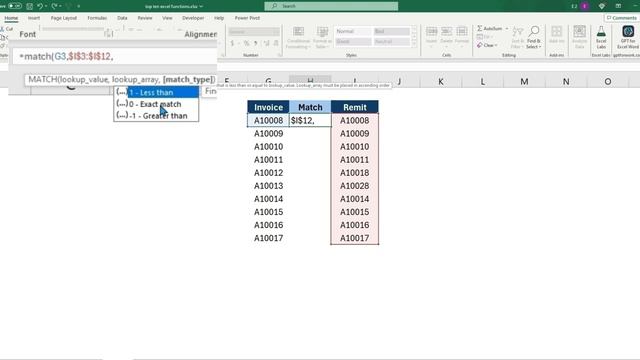This screenshot has height=360, width=640.
Task: Click Decrease Decimal icon
Action: pyautogui.click(x=276, y=43)
